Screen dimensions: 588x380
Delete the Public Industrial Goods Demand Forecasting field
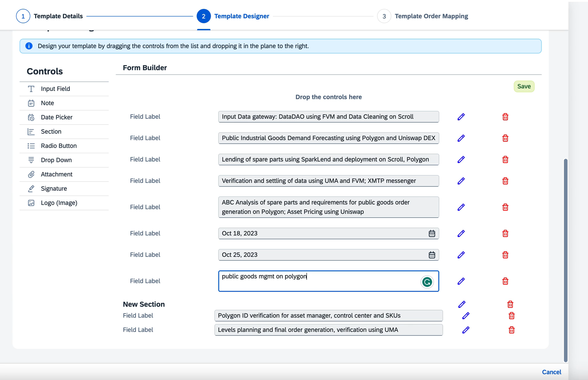pos(505,138)
